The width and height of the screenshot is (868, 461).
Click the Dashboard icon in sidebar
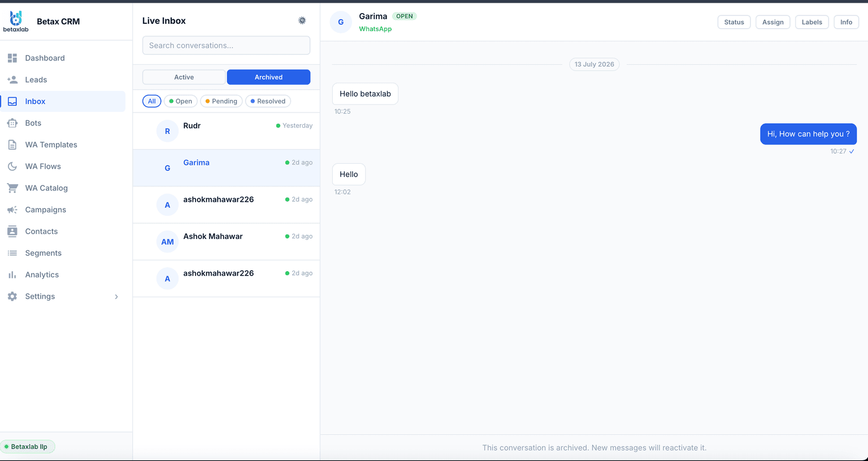pos(12,58)
